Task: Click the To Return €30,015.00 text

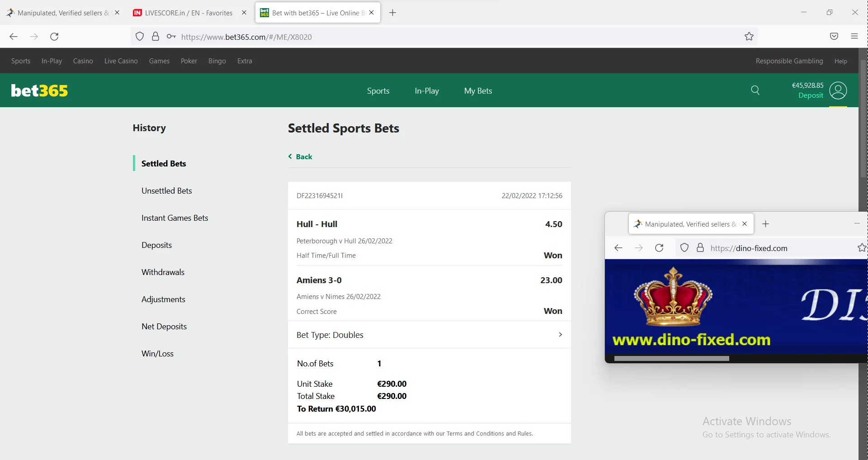Action: (336, 409)
